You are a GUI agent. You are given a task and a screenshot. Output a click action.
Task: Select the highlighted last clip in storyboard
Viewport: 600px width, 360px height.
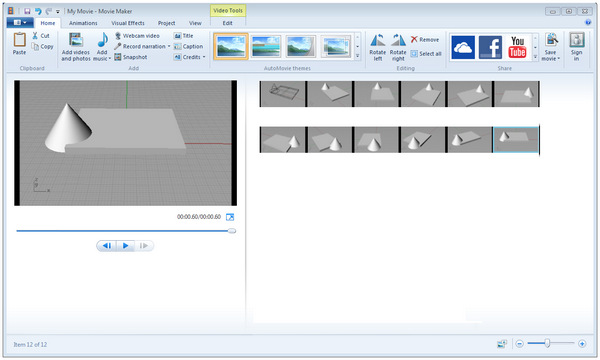516,140
